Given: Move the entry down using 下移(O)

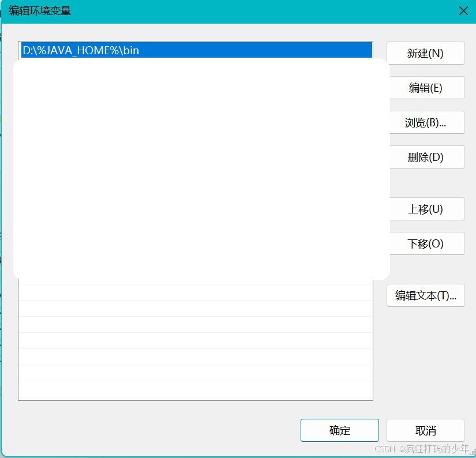Looking at the screenshot, I should click(426, 243).
